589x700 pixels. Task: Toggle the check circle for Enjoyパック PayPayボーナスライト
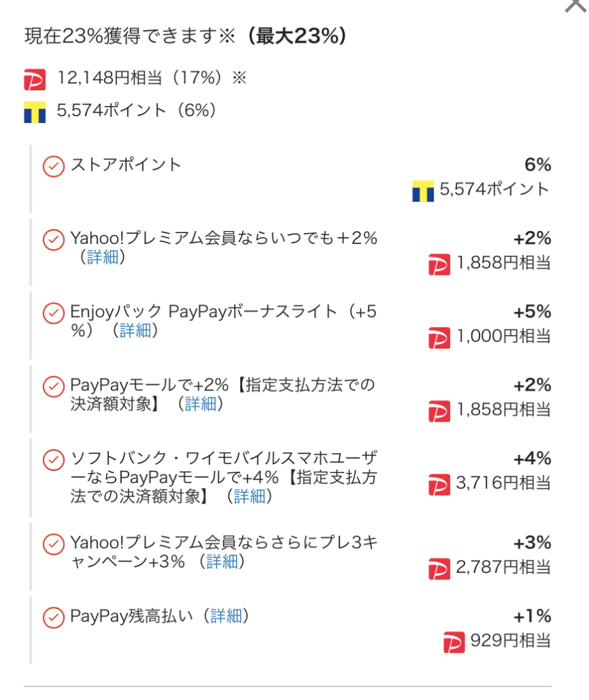pos(53,313)
